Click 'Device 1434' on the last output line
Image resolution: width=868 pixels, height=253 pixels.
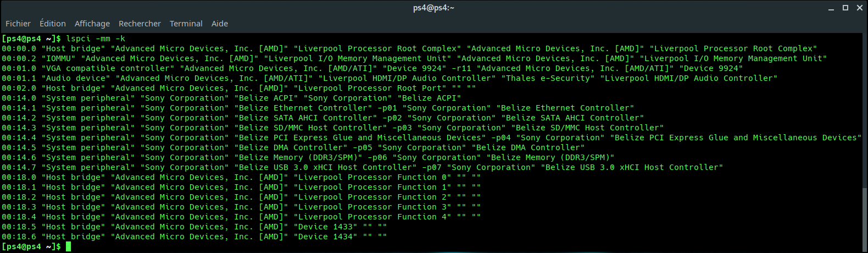[x=327, y=237]
